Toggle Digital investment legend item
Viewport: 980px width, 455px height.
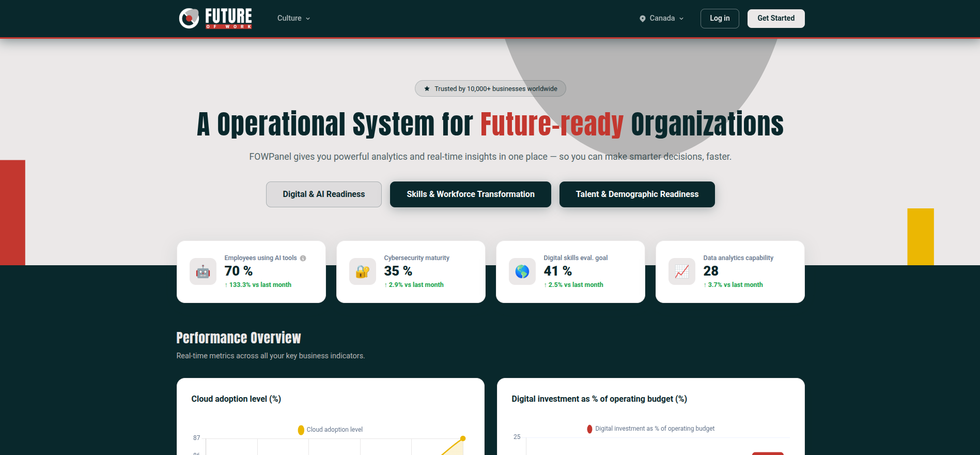tap(651, 429)
